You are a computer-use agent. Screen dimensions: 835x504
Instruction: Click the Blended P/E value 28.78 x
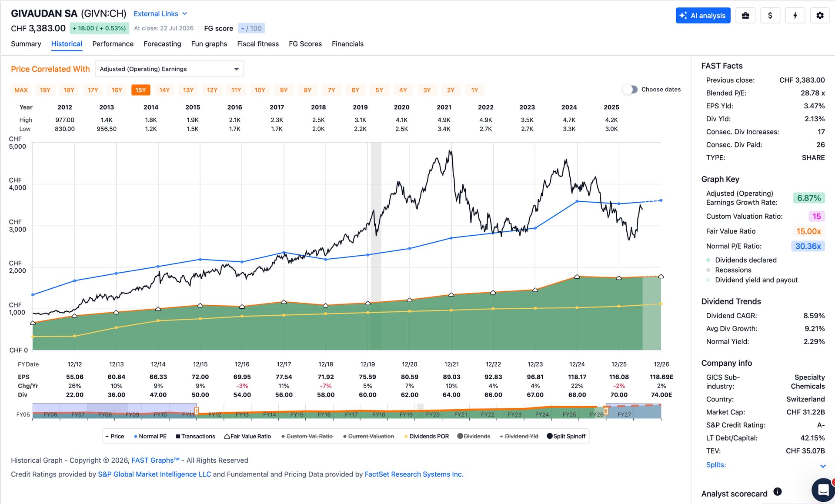pyautogui.click(x=813, y=93)
